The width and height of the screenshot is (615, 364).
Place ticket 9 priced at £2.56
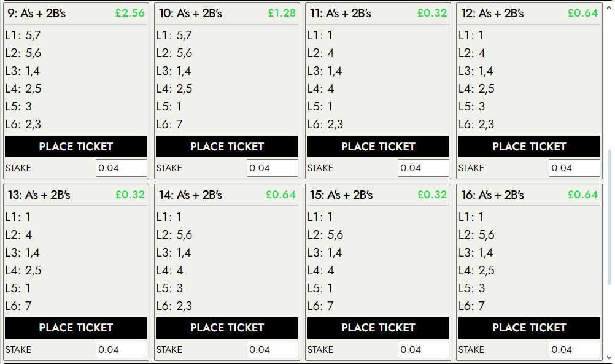pos(76,147)
